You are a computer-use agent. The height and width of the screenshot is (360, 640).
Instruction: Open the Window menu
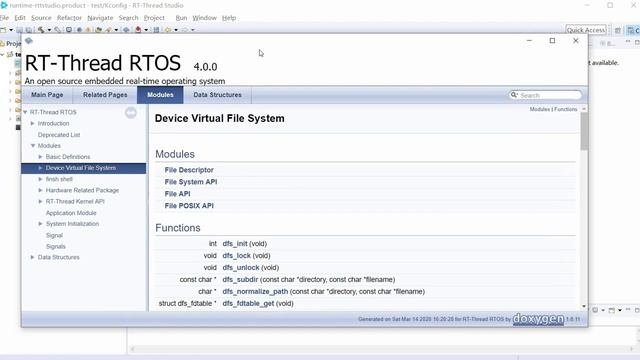pos(204,18)
